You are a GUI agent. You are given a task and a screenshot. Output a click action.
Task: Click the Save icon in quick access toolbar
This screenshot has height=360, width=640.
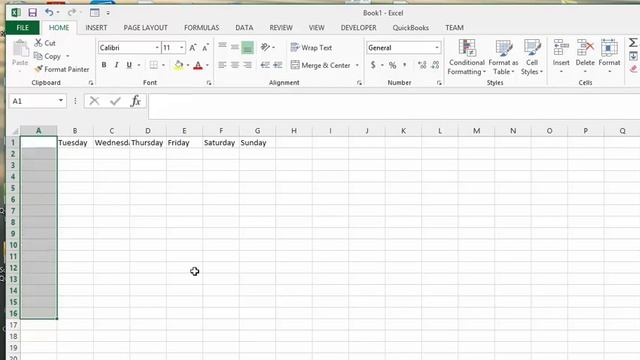pos(32,13)
